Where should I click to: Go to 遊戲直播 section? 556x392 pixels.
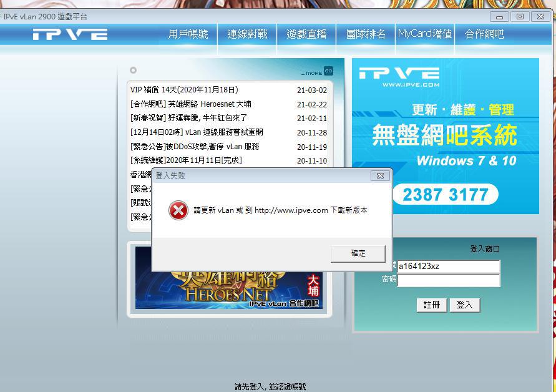[306, 34]
